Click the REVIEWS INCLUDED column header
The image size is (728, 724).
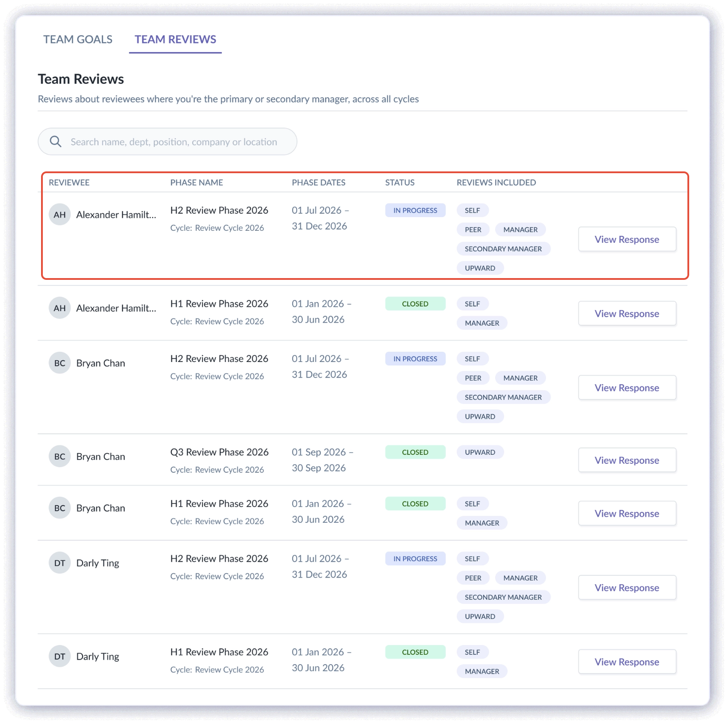pyautogui.click(x=496, y=182)
